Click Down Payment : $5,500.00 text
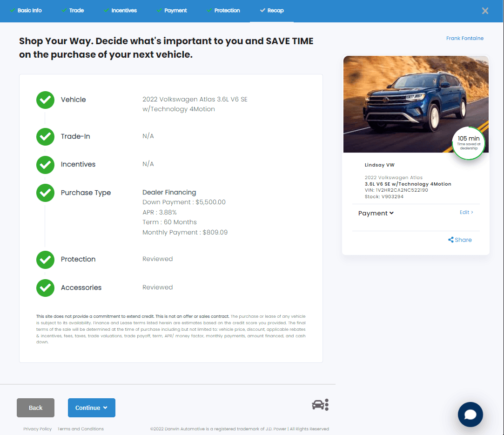Screen dimensions: 504x435 pos(184,202)
